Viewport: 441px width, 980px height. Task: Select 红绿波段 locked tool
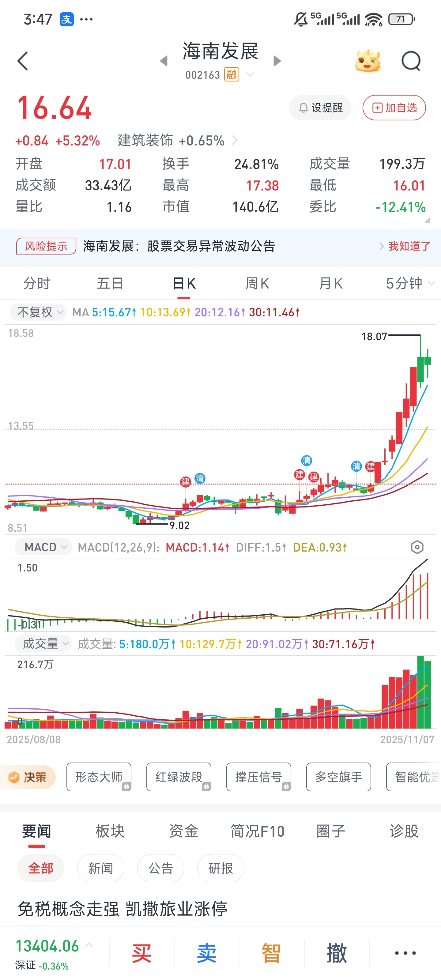pos(179,777)
